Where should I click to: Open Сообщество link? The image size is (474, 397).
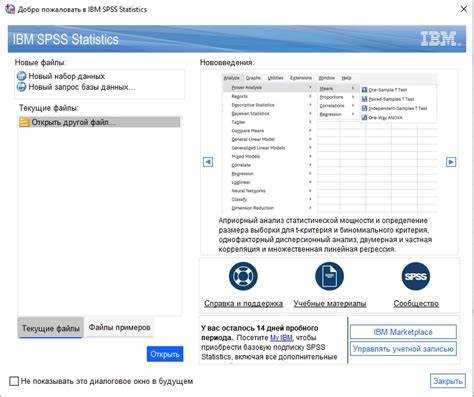click(x=416, y=304)
